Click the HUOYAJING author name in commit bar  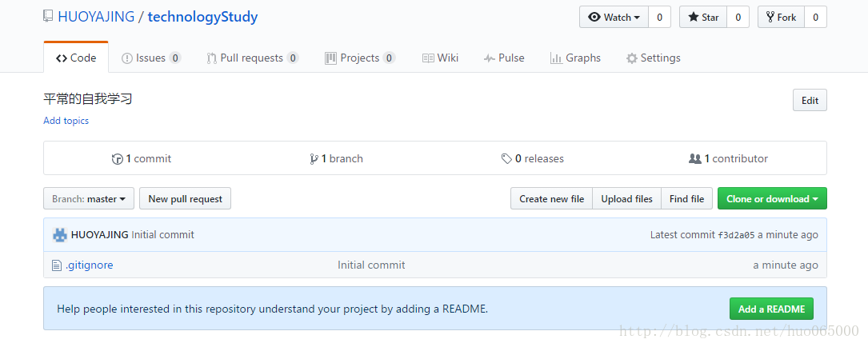[100, 234]
